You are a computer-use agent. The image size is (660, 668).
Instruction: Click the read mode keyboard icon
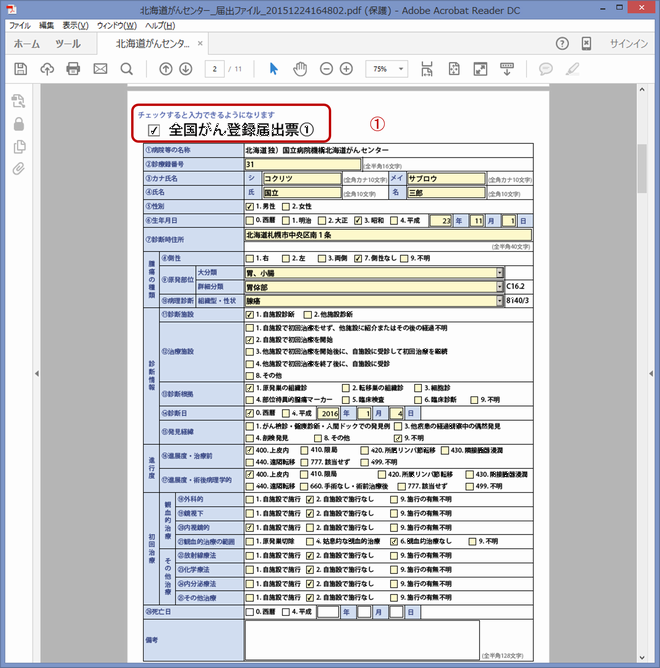(x=507, y=69)
